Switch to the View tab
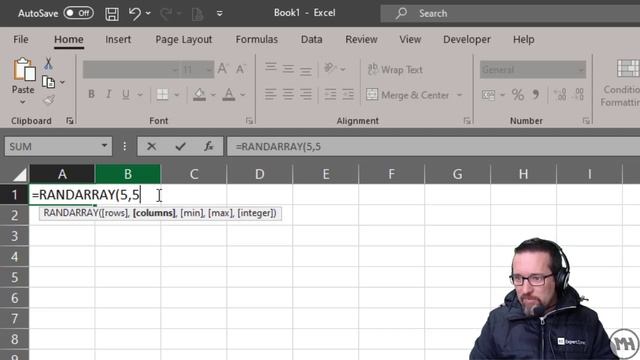The width and height of the screenshot is (640, 360). [410, 39]
